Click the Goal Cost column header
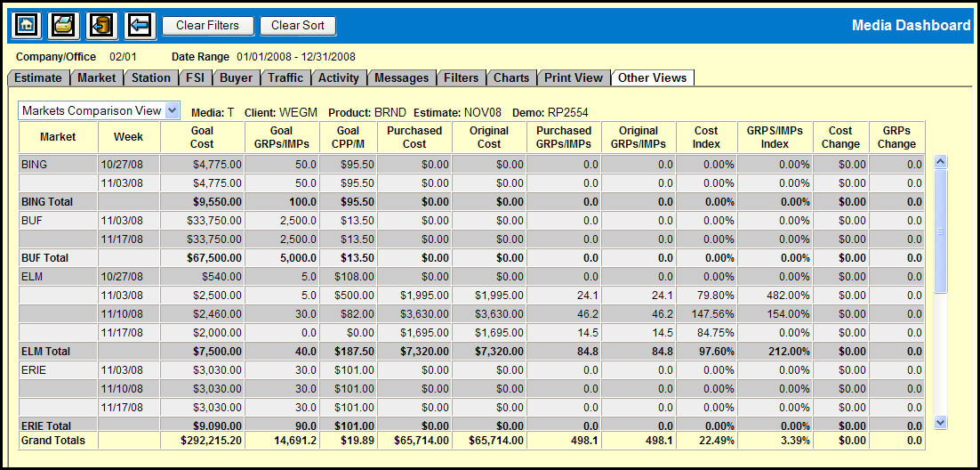 (202, 137)
